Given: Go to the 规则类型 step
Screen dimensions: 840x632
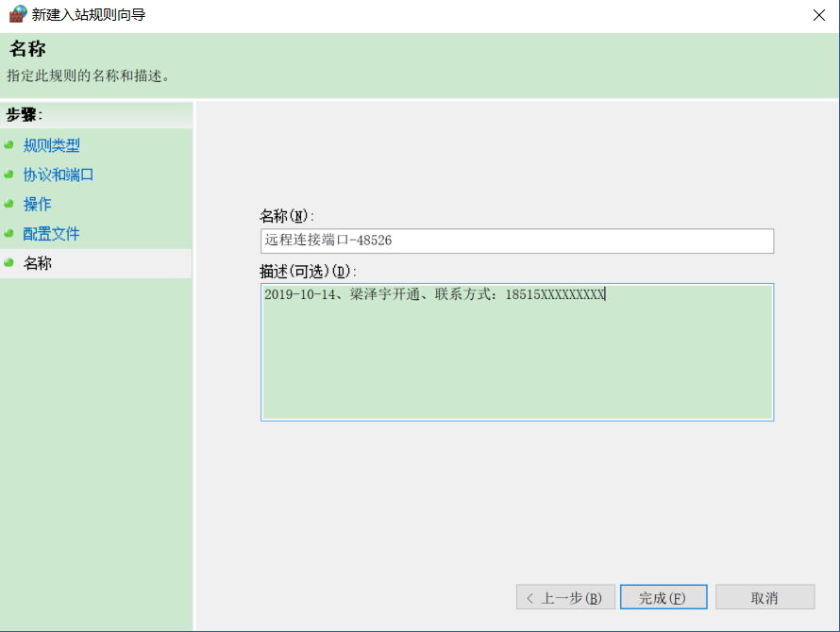Looking at the screenshot, I should (x=51, y=145).
